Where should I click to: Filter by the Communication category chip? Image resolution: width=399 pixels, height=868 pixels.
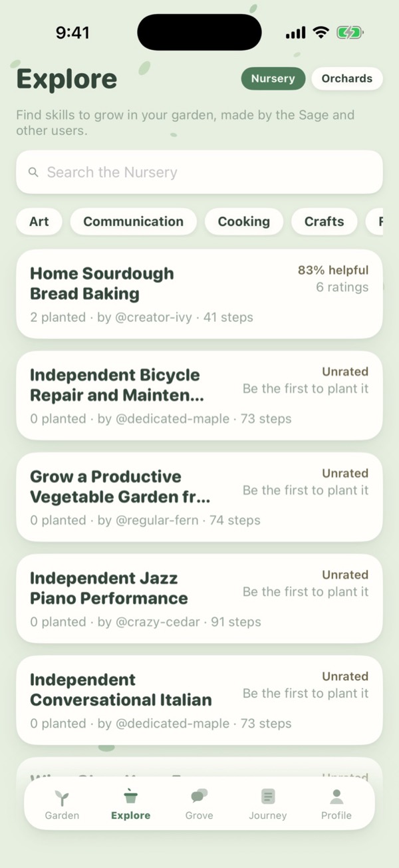click(x=133, y=221)
